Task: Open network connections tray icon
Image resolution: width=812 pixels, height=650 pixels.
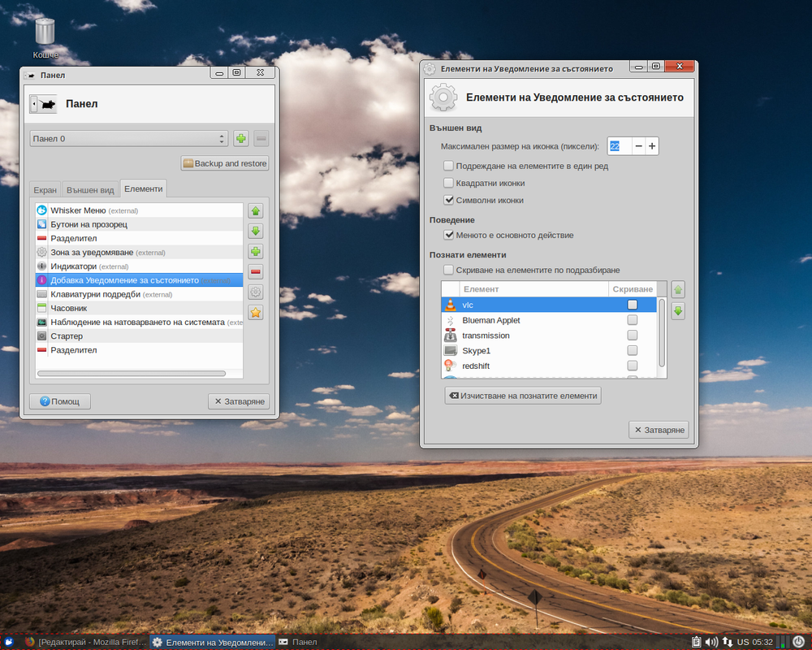Action: [x=727, y=642]
